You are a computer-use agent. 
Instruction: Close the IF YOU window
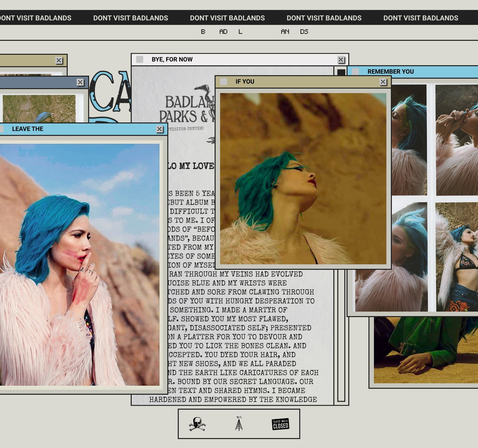pyautogui.click(x=383, y=82)
